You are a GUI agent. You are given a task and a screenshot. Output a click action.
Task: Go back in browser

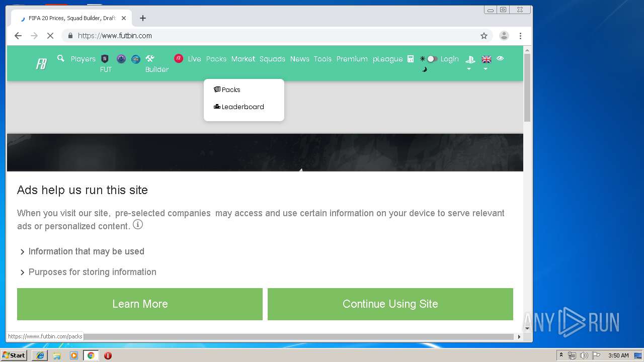click(18, 36)
